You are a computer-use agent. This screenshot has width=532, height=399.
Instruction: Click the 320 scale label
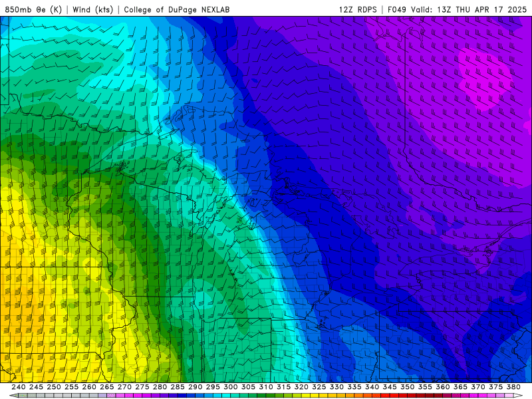[x=301, y=387]
